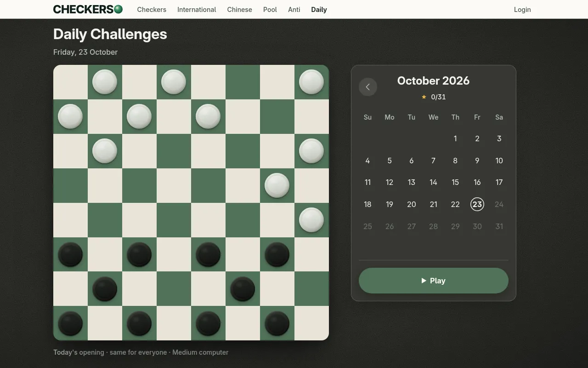Click the white piece in the fifth row
The height and width of the screenshot is (368, 588).
click(311, 220)
